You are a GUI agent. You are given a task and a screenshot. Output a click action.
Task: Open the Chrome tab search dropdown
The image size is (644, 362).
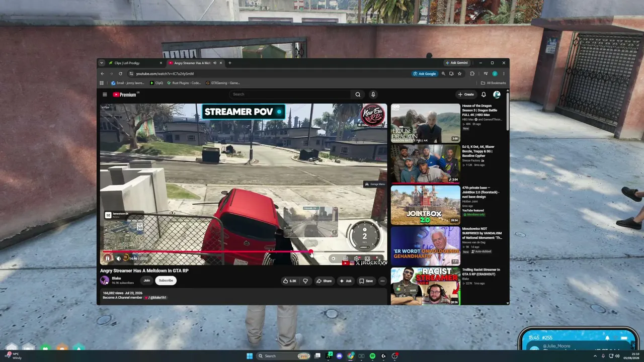(102, 63)
